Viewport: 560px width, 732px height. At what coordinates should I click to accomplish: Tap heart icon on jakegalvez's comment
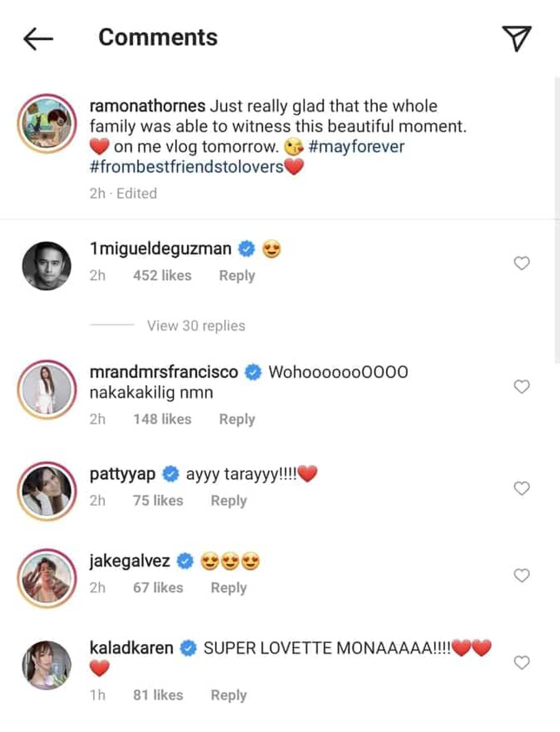tap(521, 575)
